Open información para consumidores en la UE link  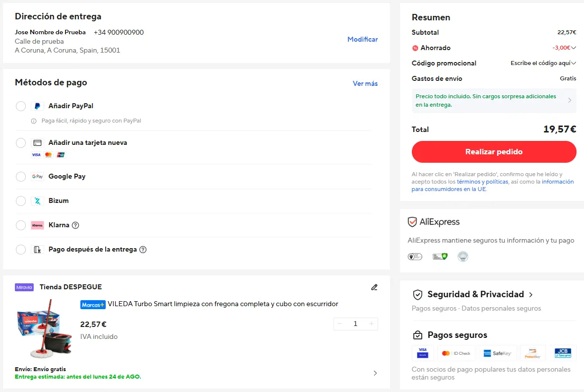pyautogui.click(x=492, y=186)
